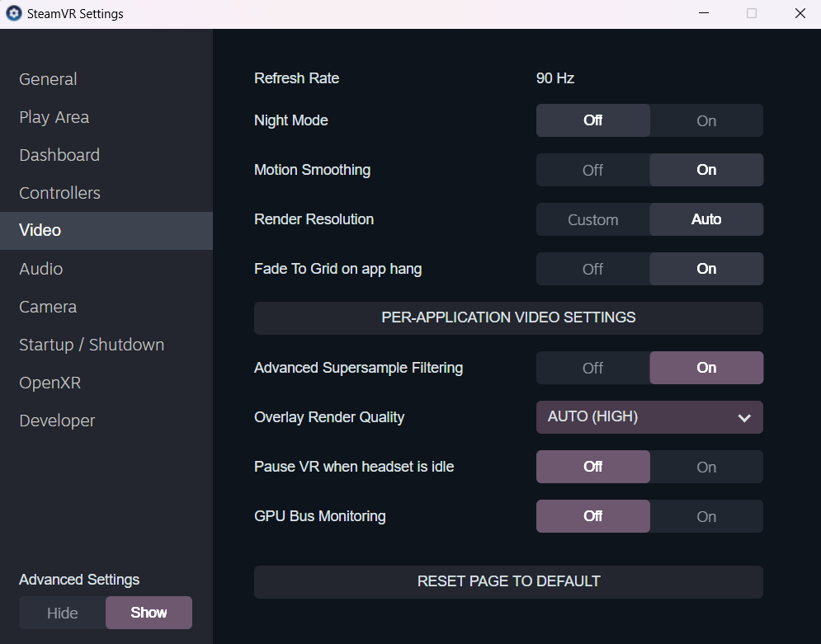Image resolution: width=821 pixels, height=644 pixels.
Task: Open Per-Application Video Settings
Action: [508, 317]
